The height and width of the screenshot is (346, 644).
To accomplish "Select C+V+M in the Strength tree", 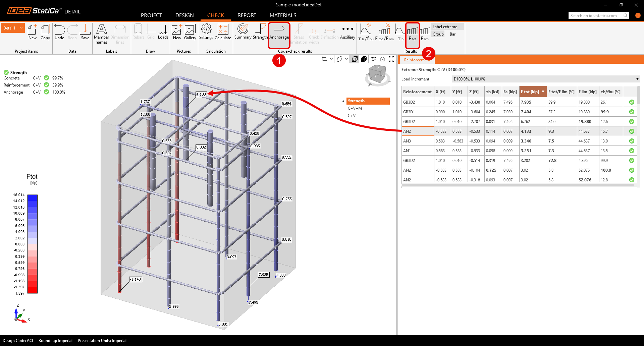I will (355, 108).
